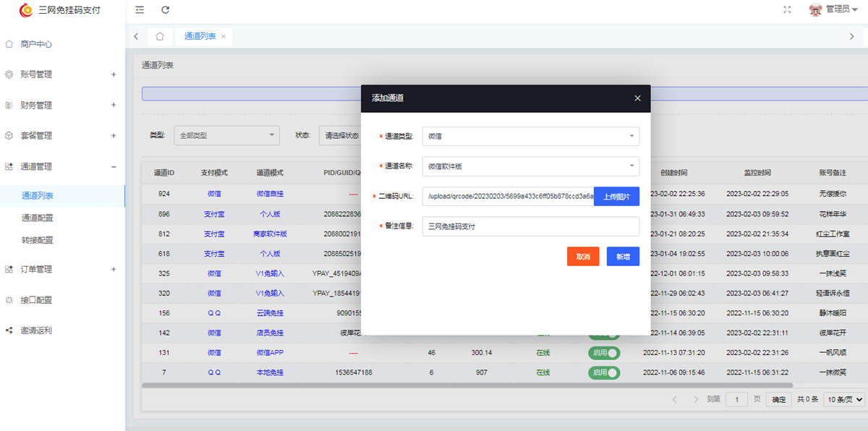Toggle 启用 switch in row 7
The image size is (868, 431).
[x=604, y=372]
